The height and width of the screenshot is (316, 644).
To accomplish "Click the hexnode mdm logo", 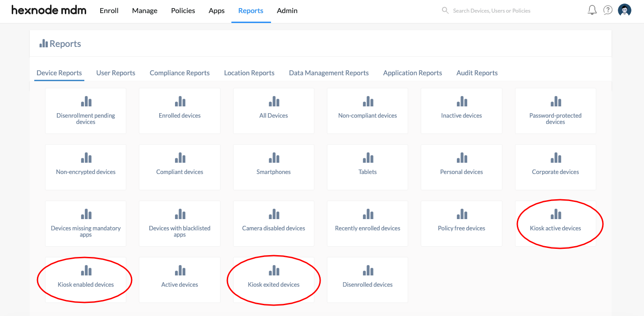I will click(x=49, y=10).
